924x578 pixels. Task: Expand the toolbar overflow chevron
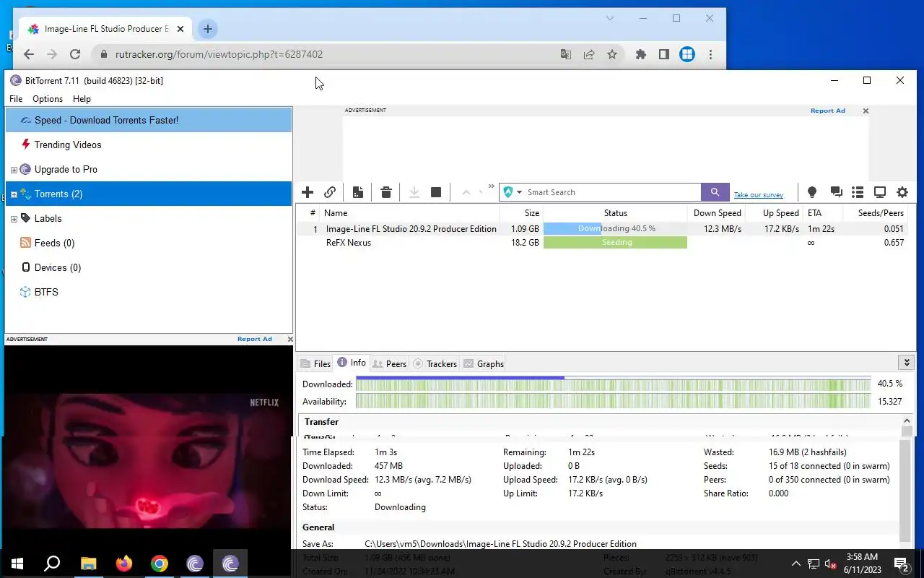(492, 186)
